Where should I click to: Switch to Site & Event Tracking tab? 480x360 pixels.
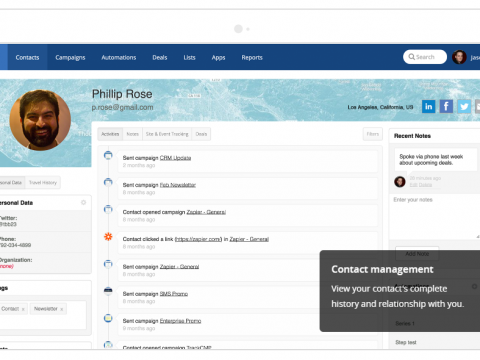point(167,134)
